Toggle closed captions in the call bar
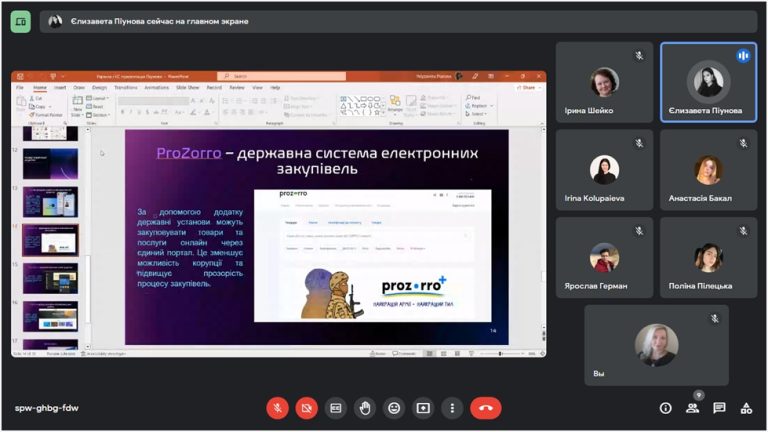Viewport: 768px width, 432px height. click(336, 408)
